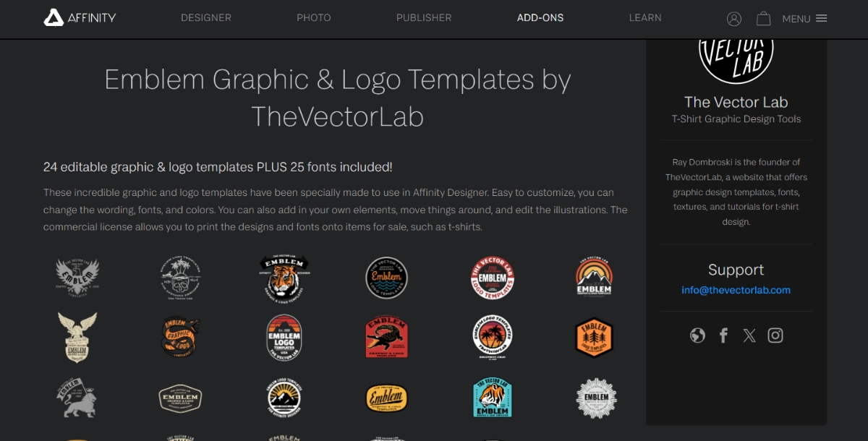Go to Publisher in the top navigation

tap(424, 18)
